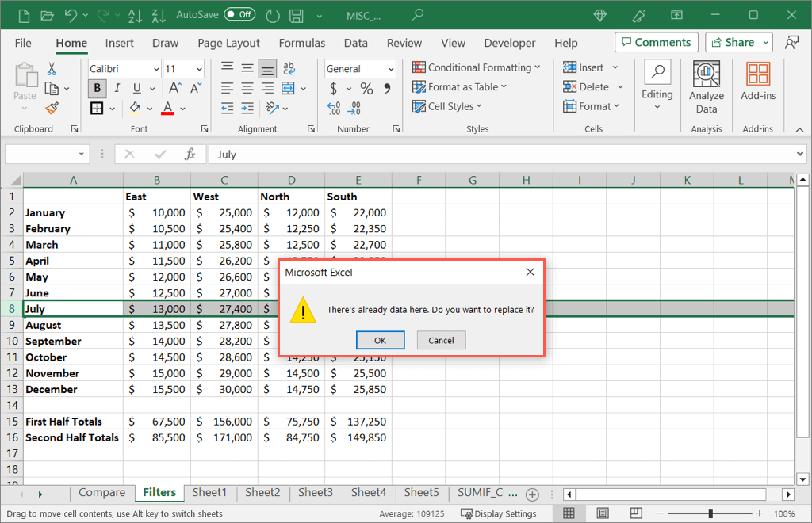
Task: Switch to the Compare sheet tab
Action: (x=101, y=493)
